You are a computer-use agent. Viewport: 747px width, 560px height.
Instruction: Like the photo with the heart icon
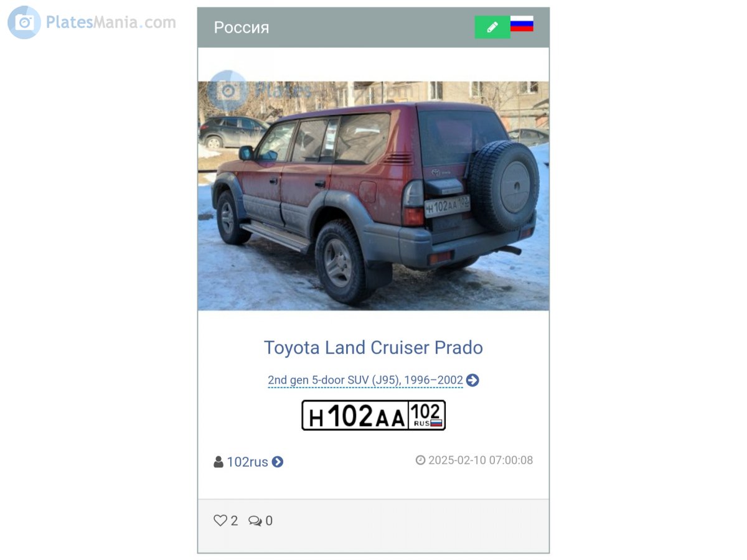pyautogui.click(x=220, y=521)
